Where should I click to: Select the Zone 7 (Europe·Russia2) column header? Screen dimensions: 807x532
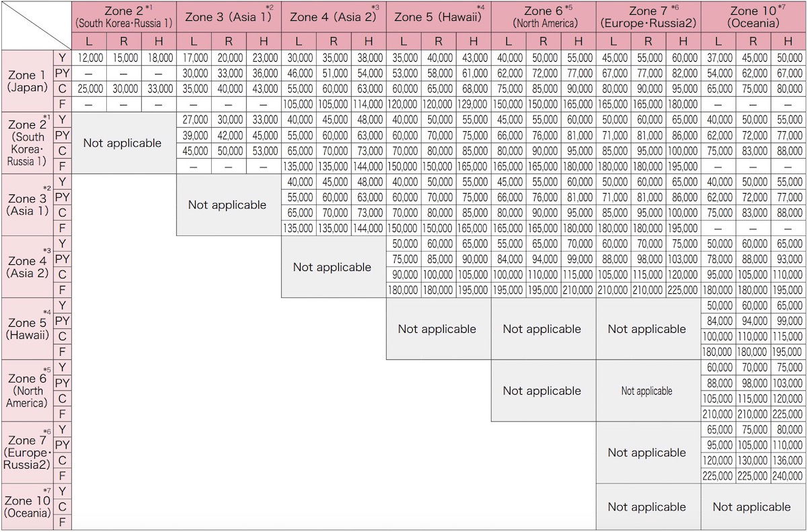[649, 17]
